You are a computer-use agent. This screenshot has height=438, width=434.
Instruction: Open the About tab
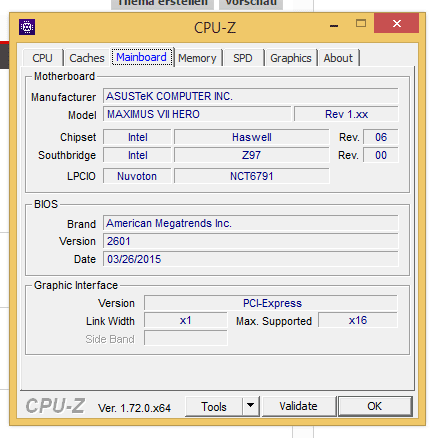coord(338,58)
